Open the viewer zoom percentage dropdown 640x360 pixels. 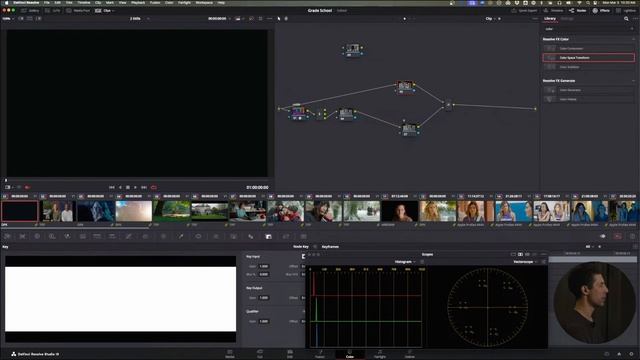8,19
